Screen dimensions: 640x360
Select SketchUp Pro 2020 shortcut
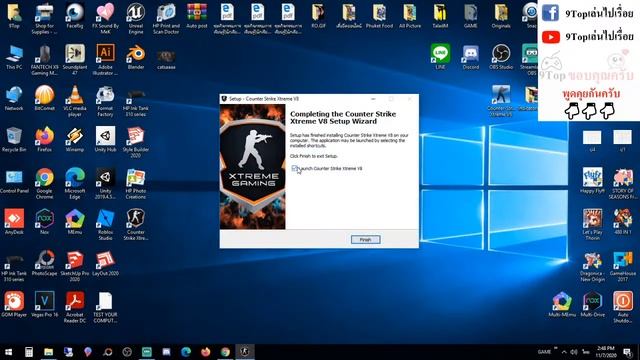(x=75, y=266)
